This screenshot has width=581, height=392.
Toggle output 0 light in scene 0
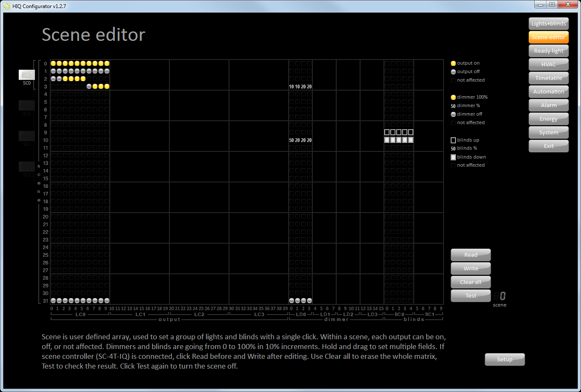coord(53,63)
